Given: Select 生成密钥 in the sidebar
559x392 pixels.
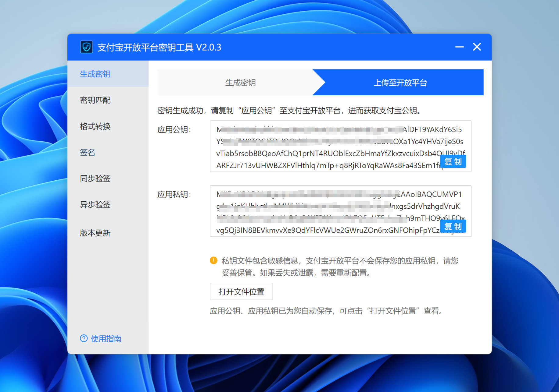Looking at the screenshot, I should pos(108,74).
